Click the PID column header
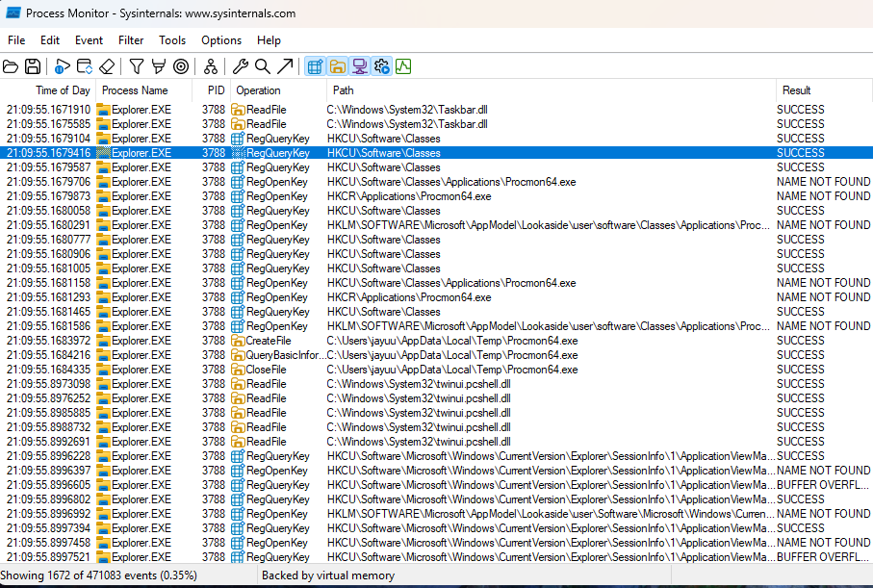Viewport: 873px width, 588px height. (211, 90)
